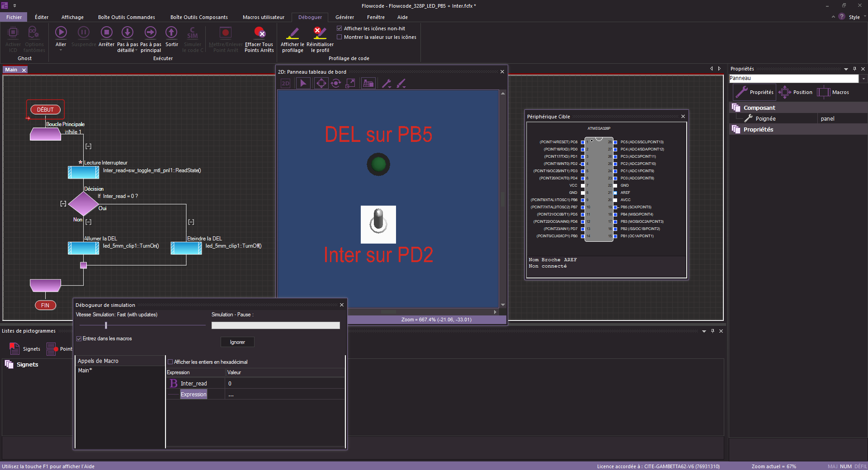Screen dimensions: 868x470
Task: Click the Aller run simulation icon
Action: pyautogui.click(x=61, y=33)
